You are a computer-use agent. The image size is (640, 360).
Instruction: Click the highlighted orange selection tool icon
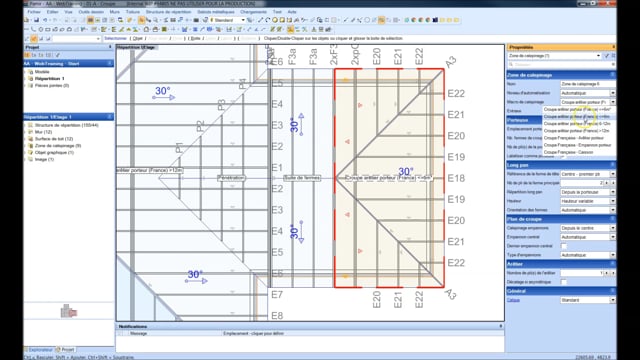tap(141, 20)
